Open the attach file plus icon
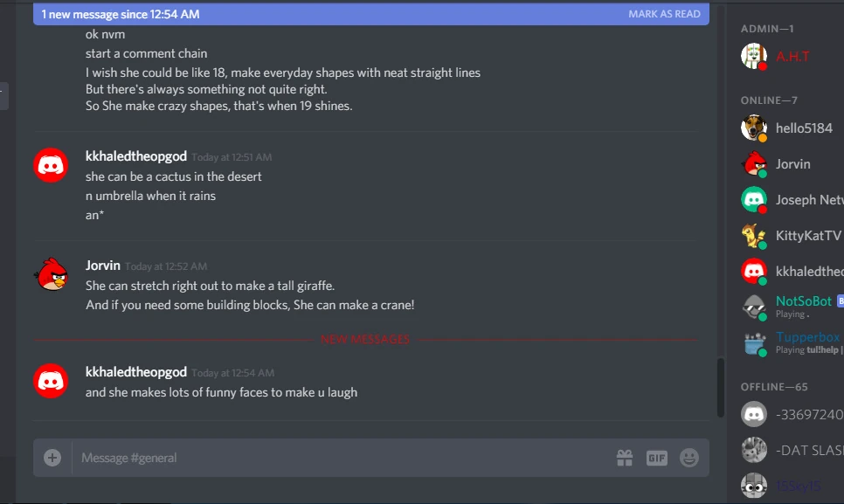The width and height of the screenshot is (844, 504). click(52, 457)
